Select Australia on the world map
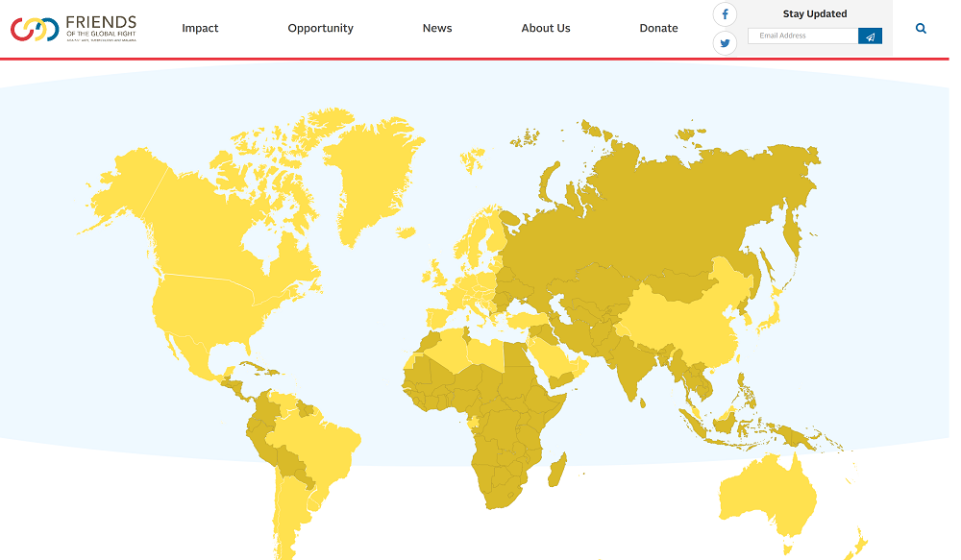Viewport: 961px width, 560px height. [769, 490]
